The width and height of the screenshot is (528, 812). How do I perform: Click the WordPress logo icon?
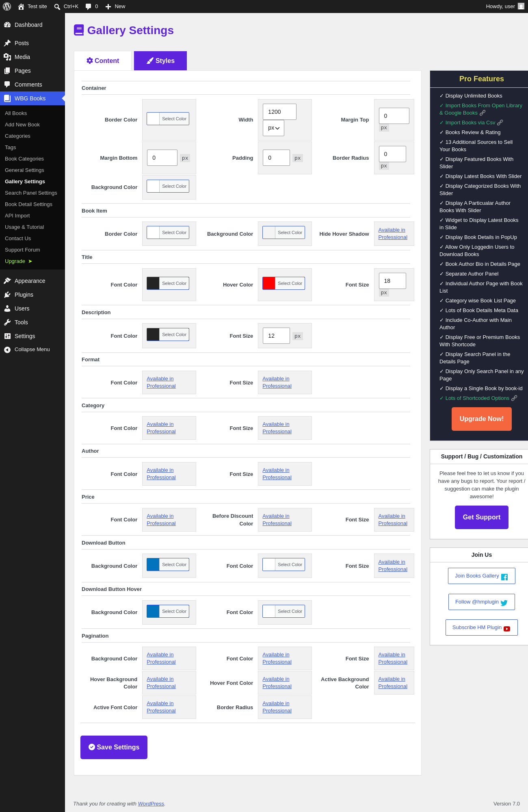point(7,7)
